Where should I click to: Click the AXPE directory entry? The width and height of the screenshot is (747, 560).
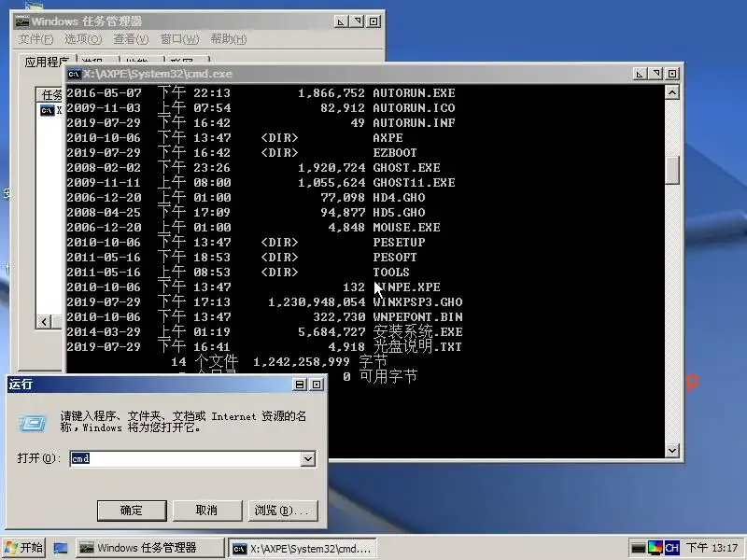[388, 137]
